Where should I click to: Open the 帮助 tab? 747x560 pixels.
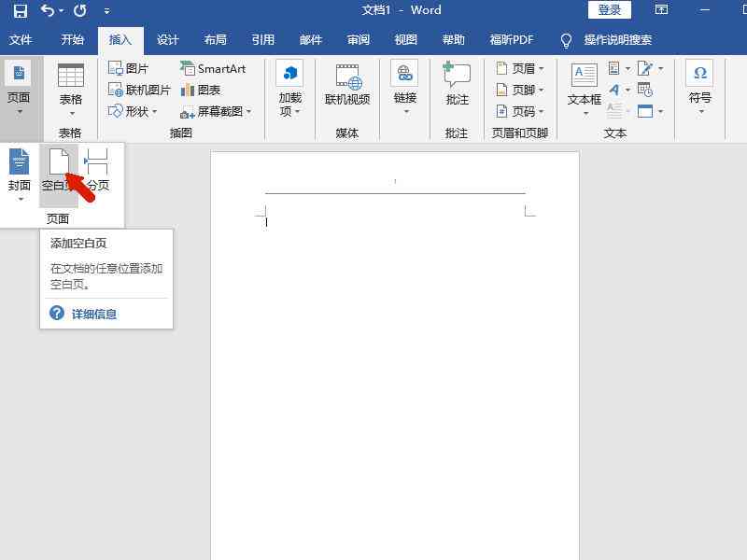[x=454, y=39]
